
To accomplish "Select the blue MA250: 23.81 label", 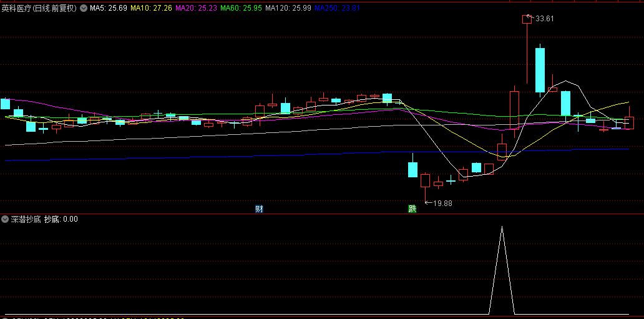I will coord(337,8).
